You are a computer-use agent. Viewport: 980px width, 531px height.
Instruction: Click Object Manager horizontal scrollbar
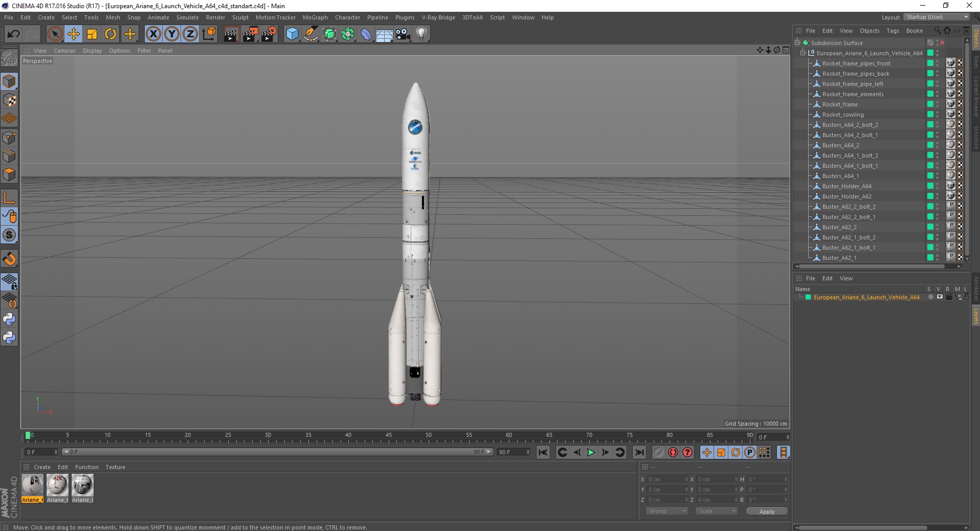(872, 266)
